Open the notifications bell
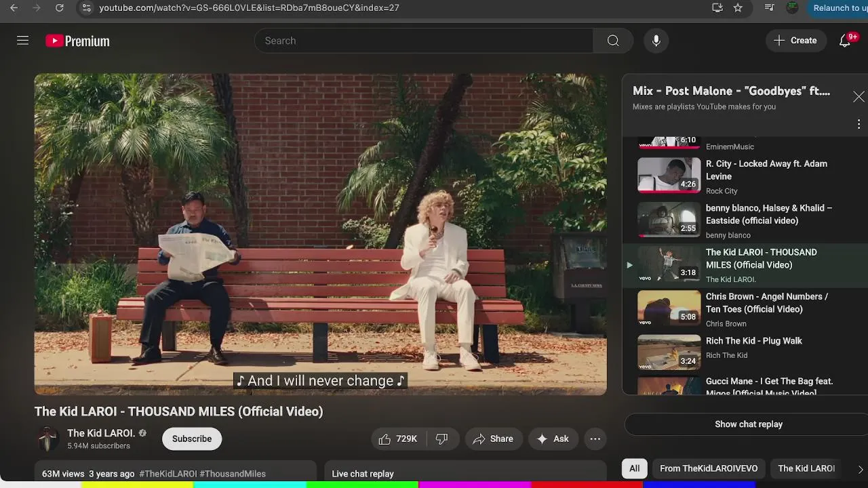 [x=845, y=41]
